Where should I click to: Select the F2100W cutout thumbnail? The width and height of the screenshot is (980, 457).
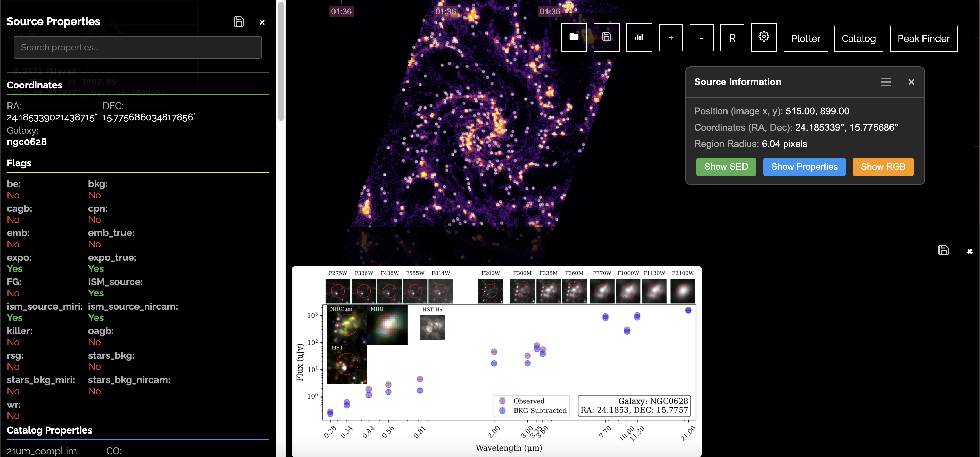683,291
